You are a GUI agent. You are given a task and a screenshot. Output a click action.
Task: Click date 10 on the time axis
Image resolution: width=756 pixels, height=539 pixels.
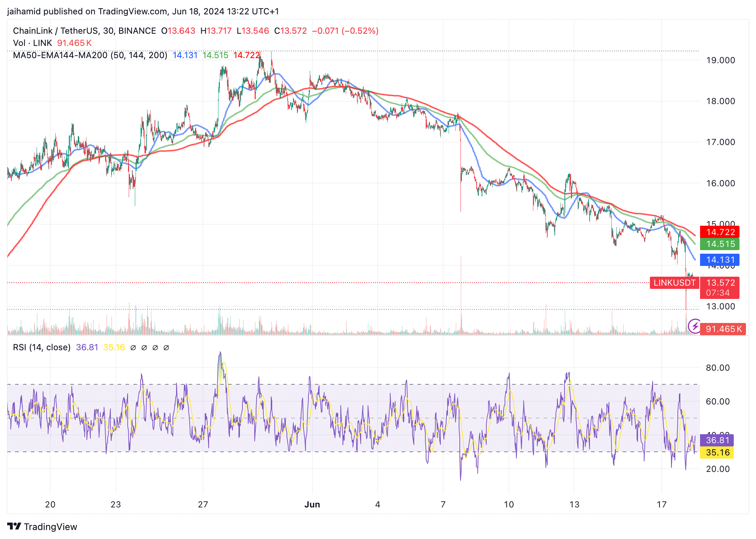tap(509, 505)
